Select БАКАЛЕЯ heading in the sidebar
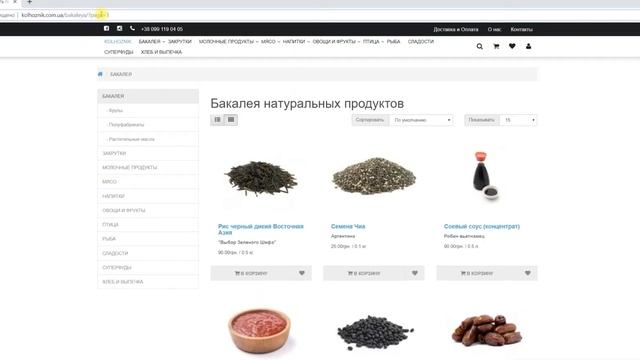This screenshot has height=360, width=640. tap(148, 96)
